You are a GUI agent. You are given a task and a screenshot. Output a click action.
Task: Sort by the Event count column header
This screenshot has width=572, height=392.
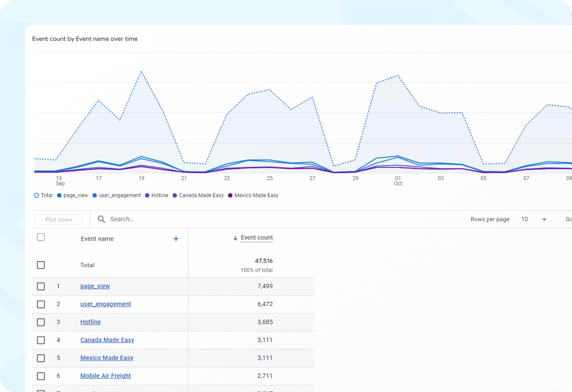pos(257,238)
